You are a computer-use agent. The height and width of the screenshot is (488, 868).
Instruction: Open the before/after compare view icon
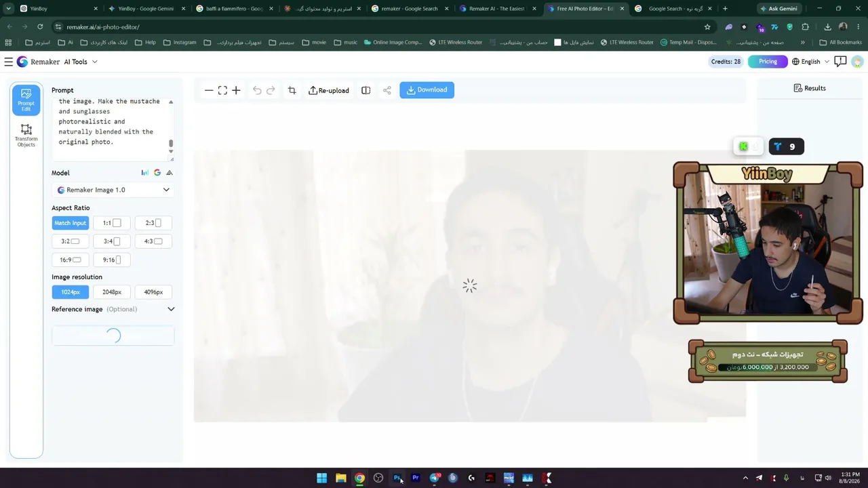click(x=366, y=90)
